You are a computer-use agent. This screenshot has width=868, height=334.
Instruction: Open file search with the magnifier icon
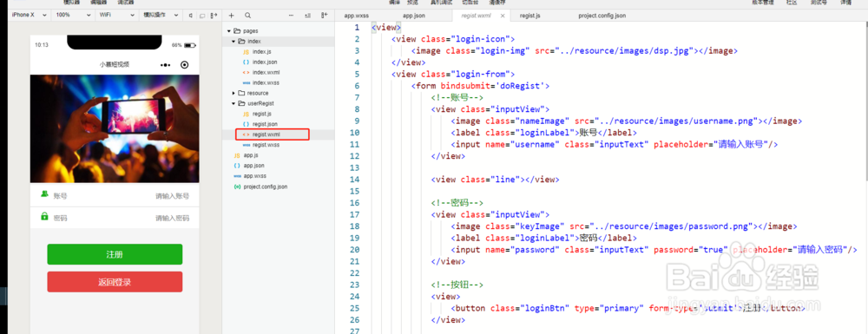coord(247,16)
